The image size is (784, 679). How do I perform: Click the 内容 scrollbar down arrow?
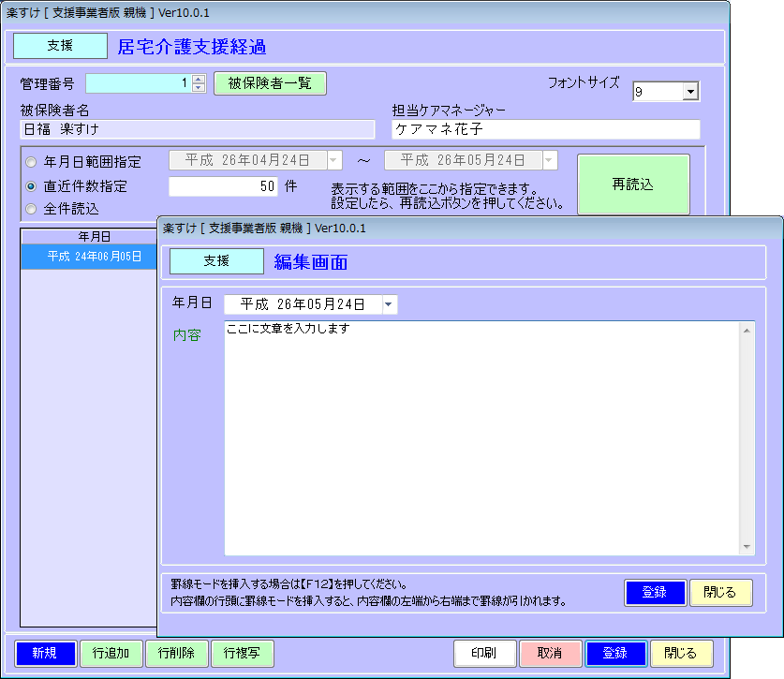point(747,547)
